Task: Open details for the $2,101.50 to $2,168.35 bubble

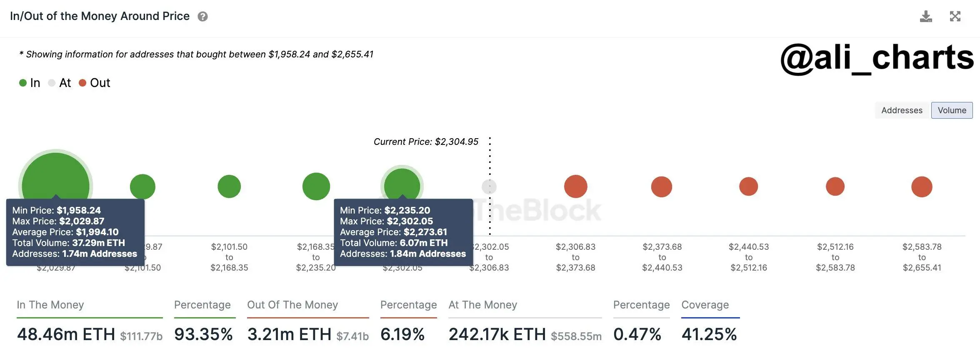Action: 229,186
